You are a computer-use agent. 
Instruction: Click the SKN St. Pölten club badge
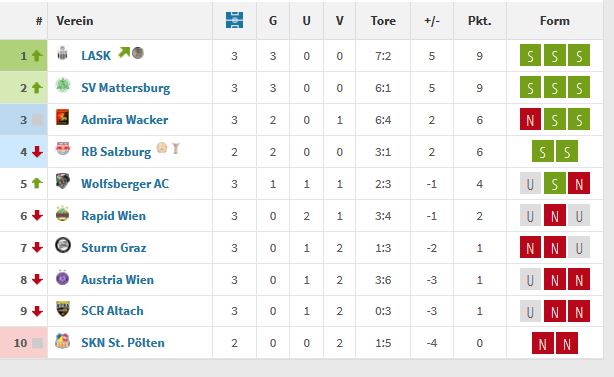63,341
